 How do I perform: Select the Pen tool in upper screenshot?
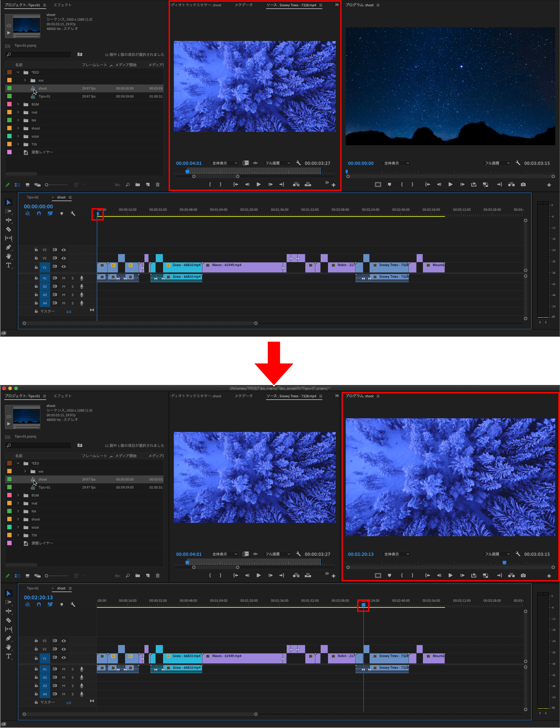(9, 247)
